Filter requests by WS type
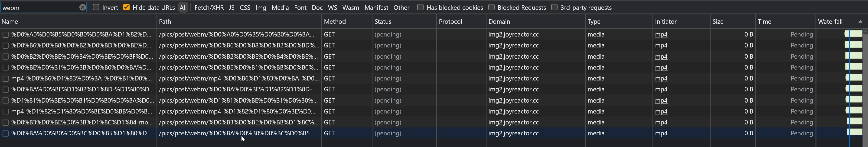The width and height of the screenshot is (868, 147). (x=333, y=7)
